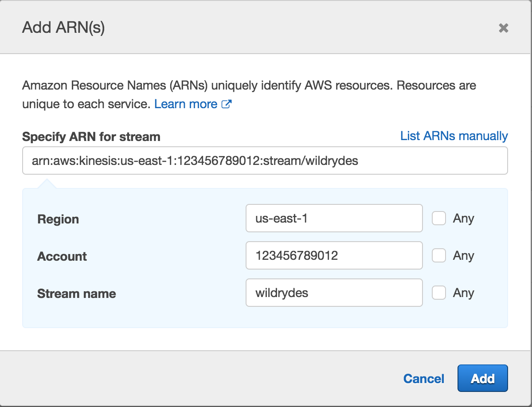
Task: Click into the Stream name field
Action: click(334, 293)
